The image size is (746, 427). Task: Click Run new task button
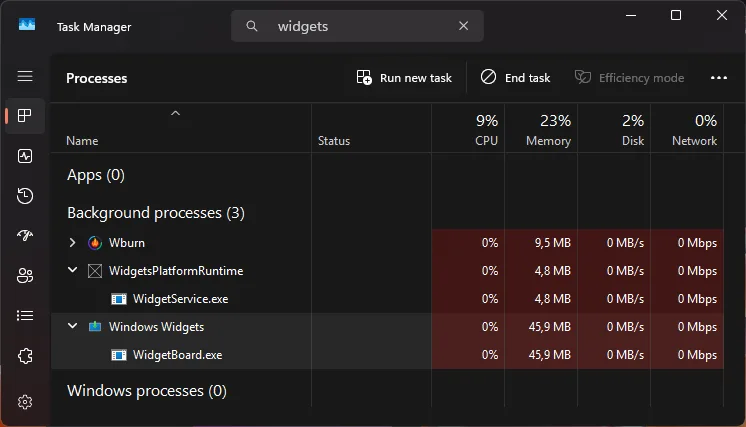pos(404,78)
